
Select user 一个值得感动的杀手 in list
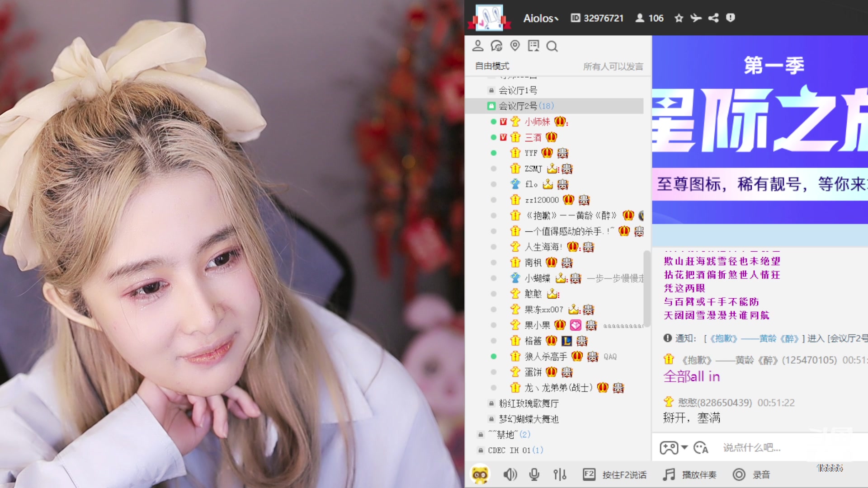(x=570, y=231)
